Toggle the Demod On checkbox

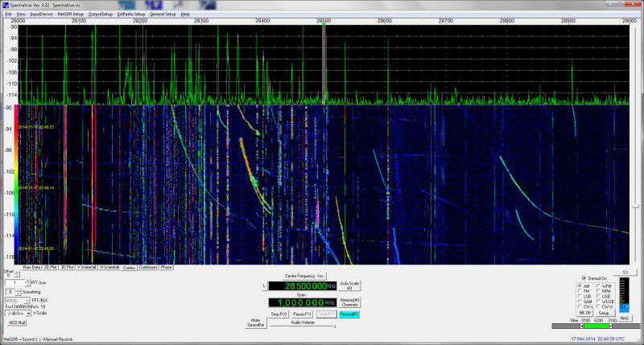[x=584, y=278]
